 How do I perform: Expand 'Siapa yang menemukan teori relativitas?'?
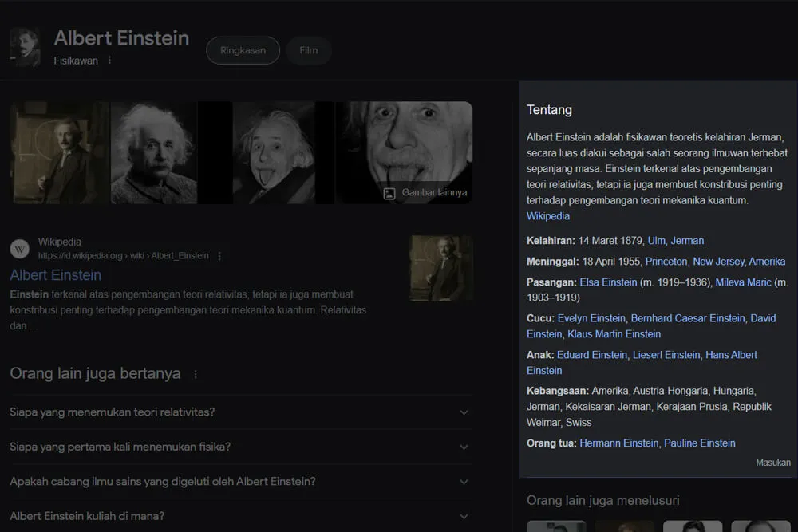point(239,412)
